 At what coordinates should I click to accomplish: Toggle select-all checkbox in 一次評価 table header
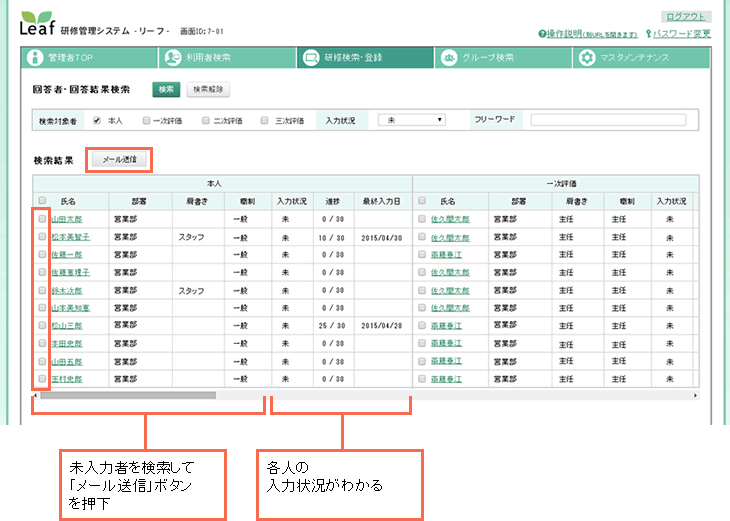point(422,200)
